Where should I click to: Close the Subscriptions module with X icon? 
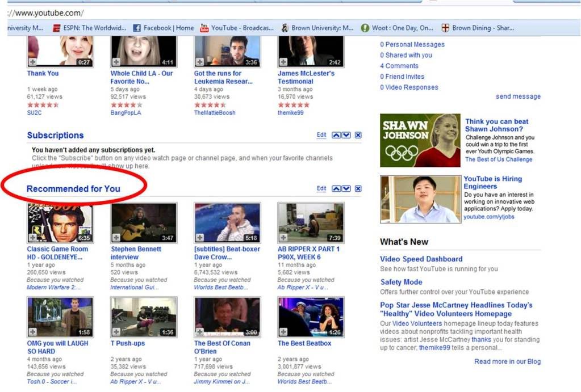(358, 135)
